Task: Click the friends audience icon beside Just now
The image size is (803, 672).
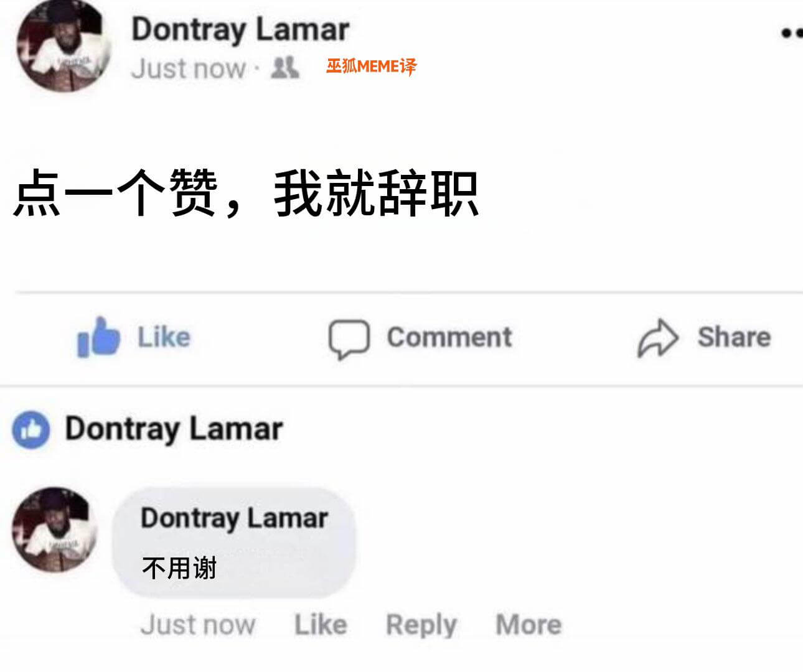Action: pyautogui.click(x=284, y=67)
